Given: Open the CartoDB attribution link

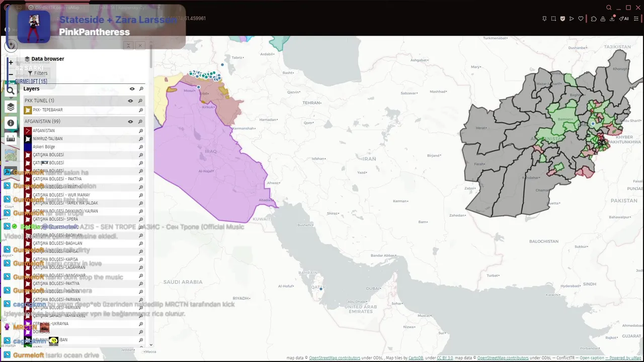Looking at the screenshot, I should tap(416, 358).
